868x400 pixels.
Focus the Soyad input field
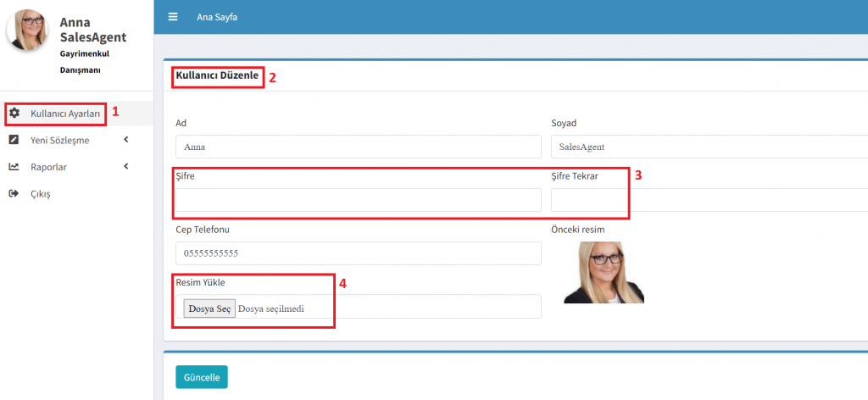coord(709,147)
